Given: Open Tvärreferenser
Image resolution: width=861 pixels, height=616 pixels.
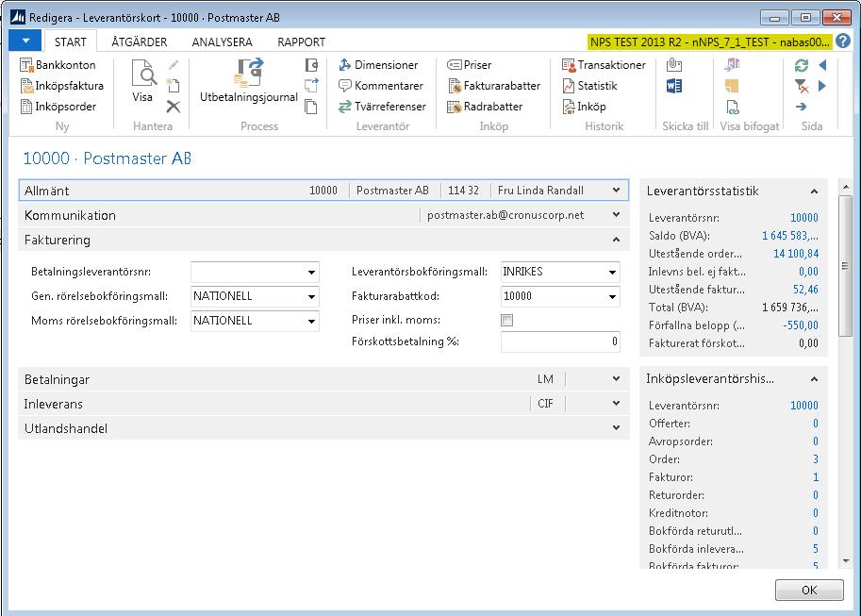Looking at the screenshot, I should point(382,107).
